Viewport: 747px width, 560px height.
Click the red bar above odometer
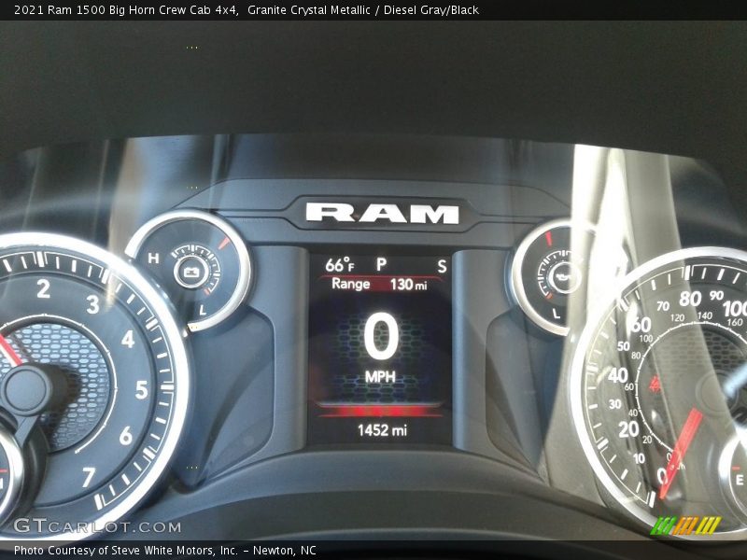coord(380,410)
